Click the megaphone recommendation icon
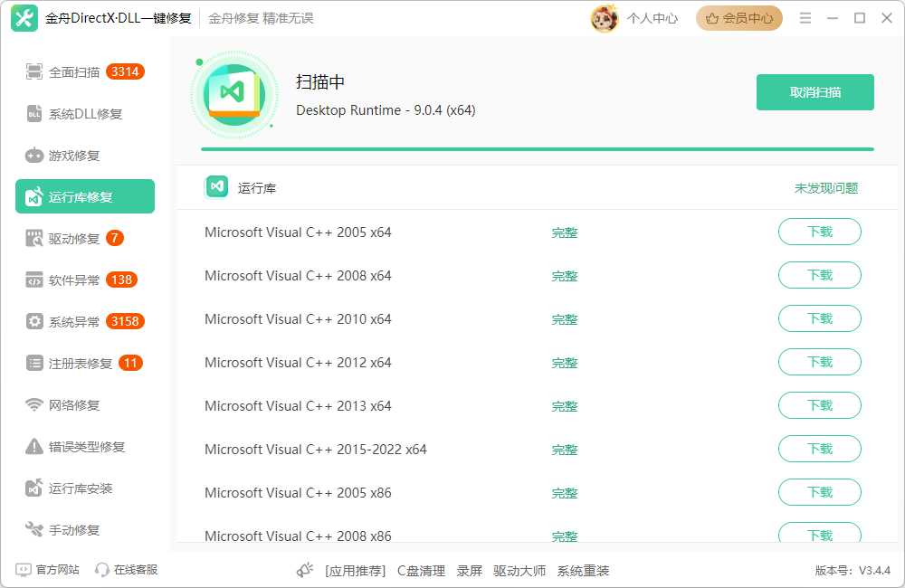The width and height of the screenshot is (905, 588). (305, 570)
